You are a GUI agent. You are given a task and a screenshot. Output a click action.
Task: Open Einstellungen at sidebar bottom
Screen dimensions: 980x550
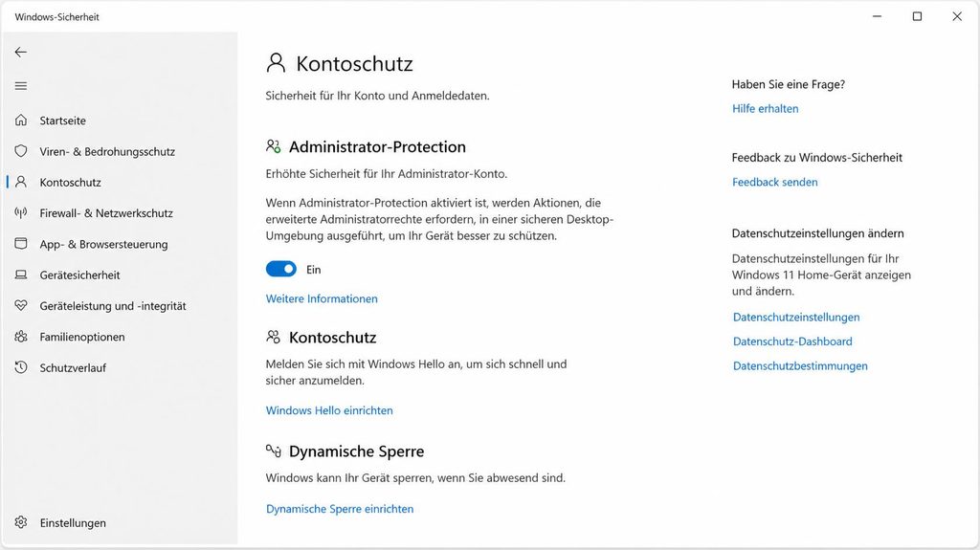(x=73, y=523)
